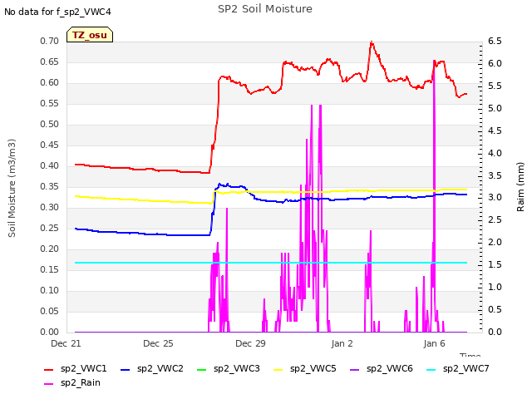
Task: Toggle sp2_VWC2 legend entry
Action: tap(151, 368)
